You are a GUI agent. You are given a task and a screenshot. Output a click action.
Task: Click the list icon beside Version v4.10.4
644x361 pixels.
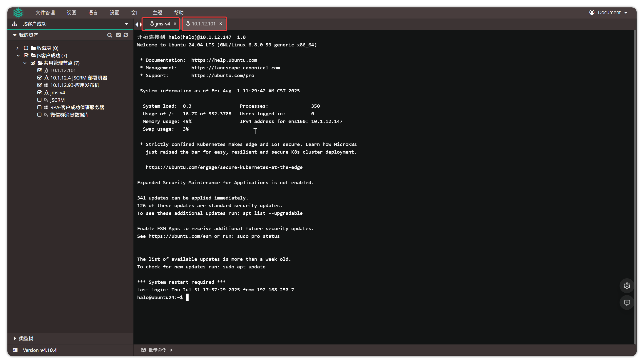[x=15, y=350]
